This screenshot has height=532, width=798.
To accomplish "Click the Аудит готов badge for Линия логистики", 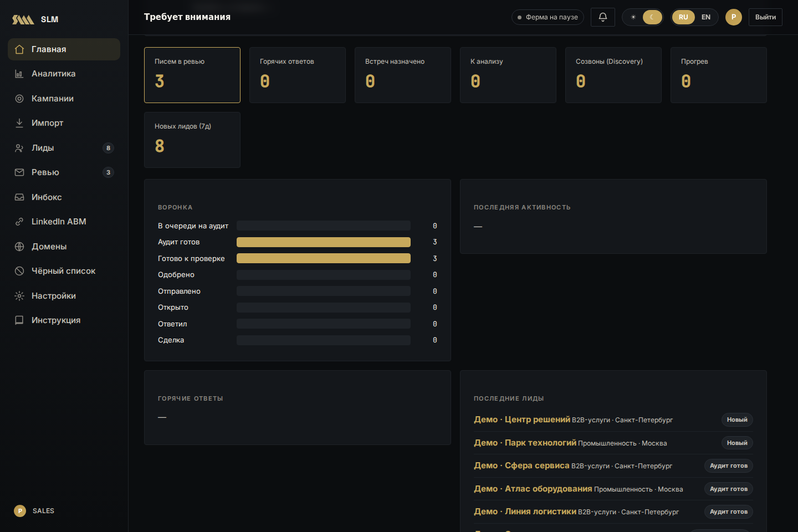I will [729, 512].
